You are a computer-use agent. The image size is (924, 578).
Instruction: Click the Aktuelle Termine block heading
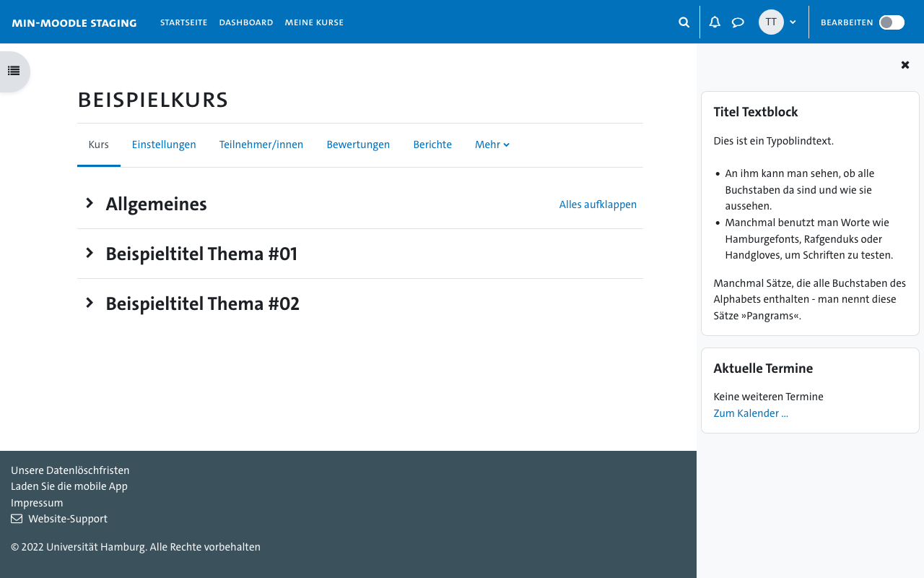point(763,368)
